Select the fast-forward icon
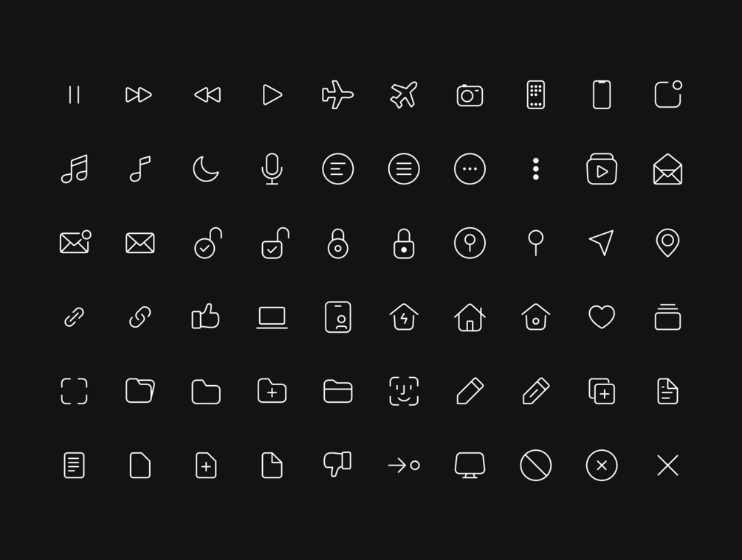 (x=139, y=95)
